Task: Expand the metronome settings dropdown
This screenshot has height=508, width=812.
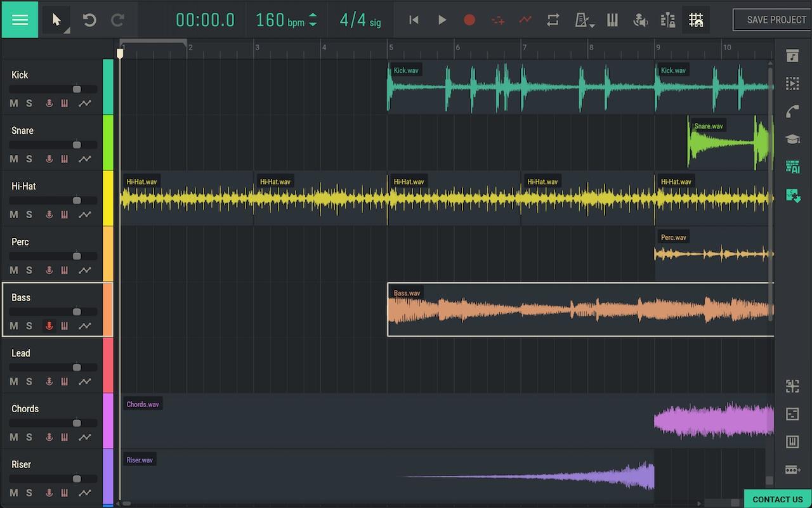Action: 584,21
